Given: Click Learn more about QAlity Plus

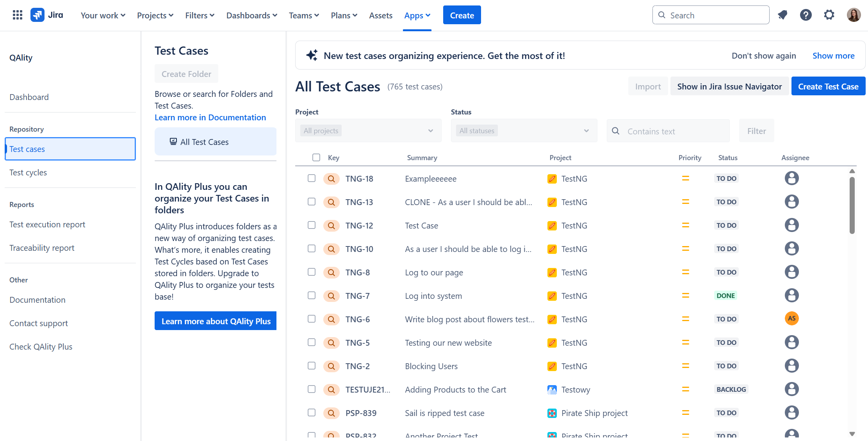Looking at the screenshot, I should click(x=216, y=321).
